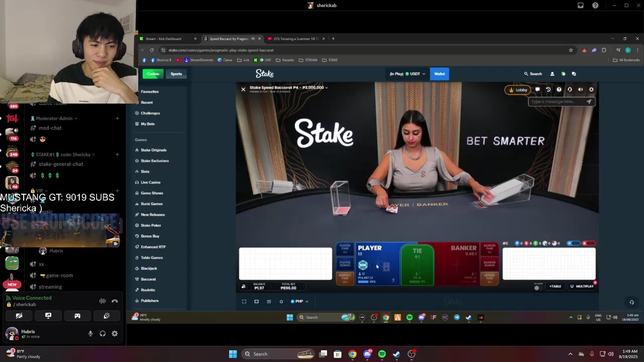Go to the Stake logo home link
Screen dimensions: 644x362
pyautogui.click(x=265, y=74)
